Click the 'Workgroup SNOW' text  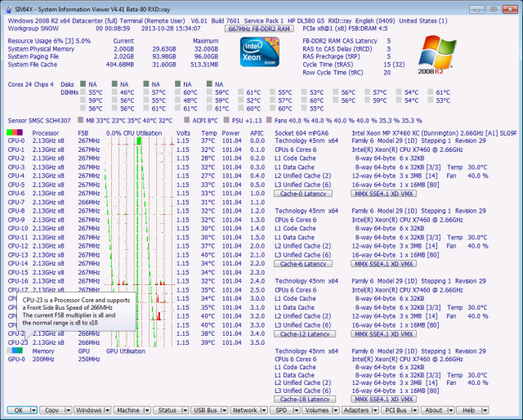(33, 29)
